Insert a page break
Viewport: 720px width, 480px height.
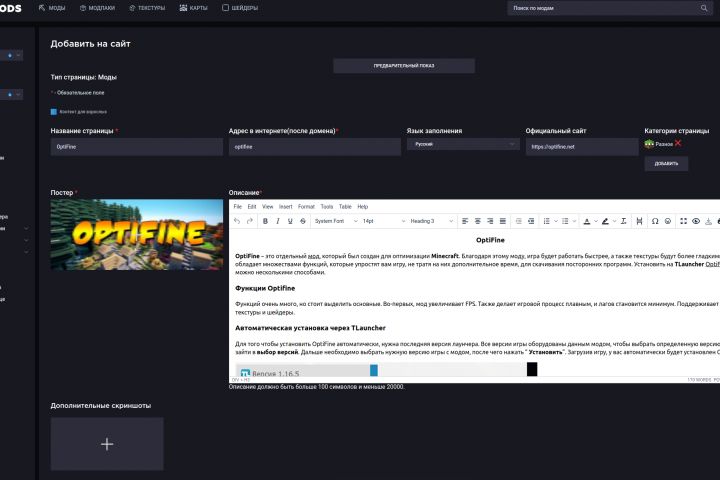[639, 221]
